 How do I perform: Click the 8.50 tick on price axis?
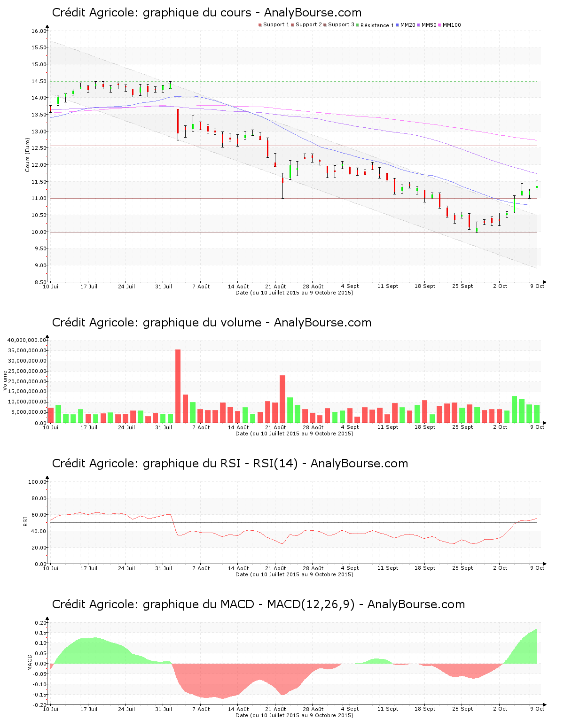[40, 282]
